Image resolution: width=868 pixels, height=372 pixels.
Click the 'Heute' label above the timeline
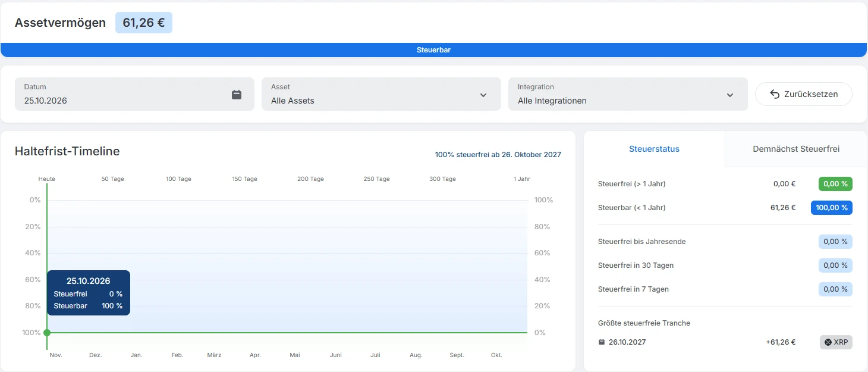click(47, 179)
